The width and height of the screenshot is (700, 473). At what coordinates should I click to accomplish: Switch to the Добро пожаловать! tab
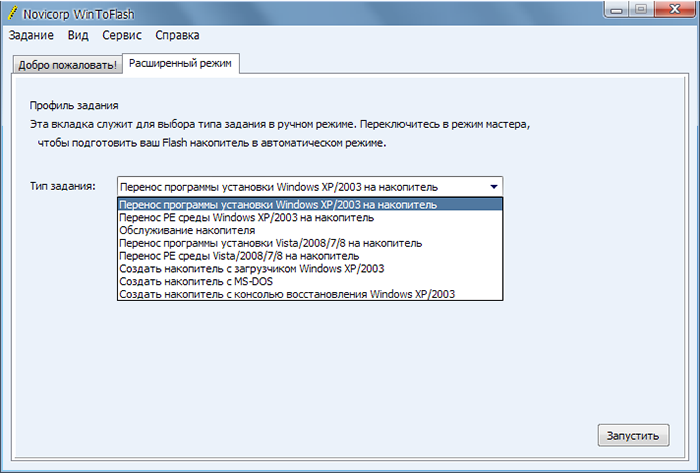click(x=67, y=64)
